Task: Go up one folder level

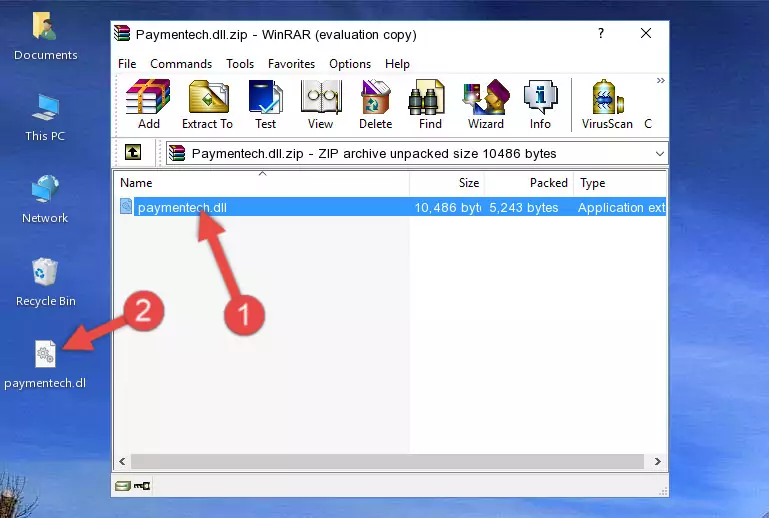Action: coord(133,153)
